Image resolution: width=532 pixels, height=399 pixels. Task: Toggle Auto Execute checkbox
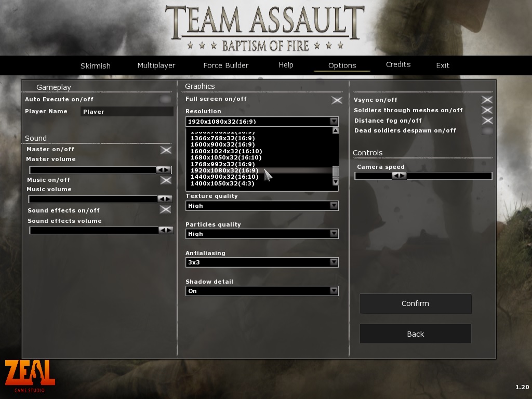click(166, 99)
